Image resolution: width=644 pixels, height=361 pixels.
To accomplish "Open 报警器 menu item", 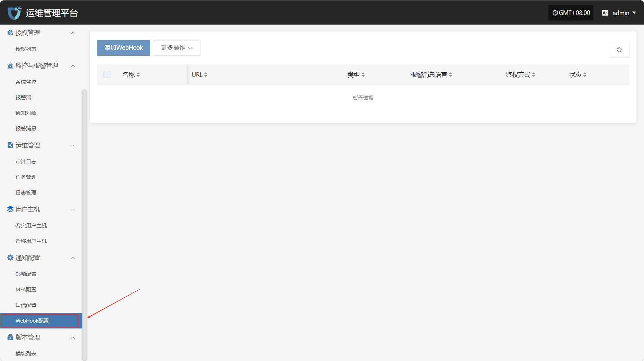I will click(41, 98).
